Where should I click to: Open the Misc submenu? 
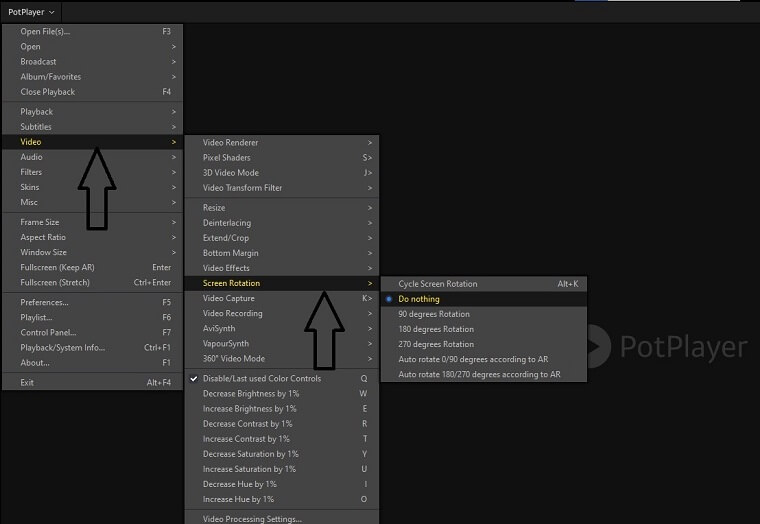(x=93, y=202)
